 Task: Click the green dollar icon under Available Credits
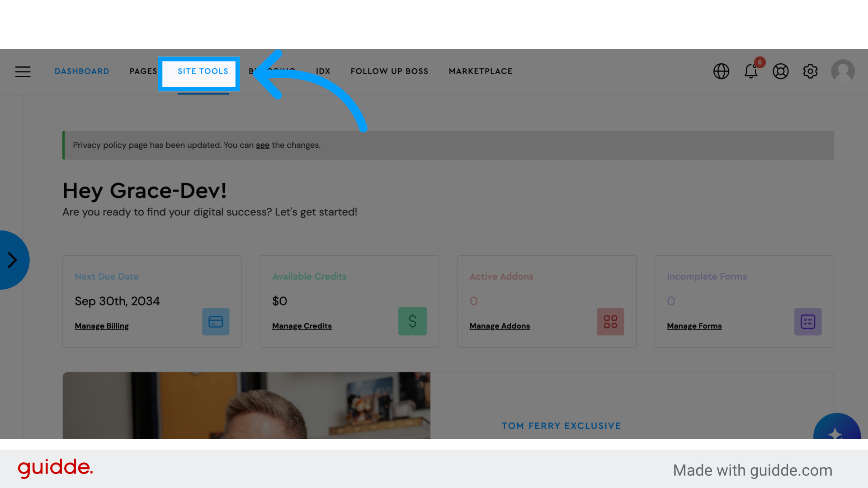click(x=412, y=321)
